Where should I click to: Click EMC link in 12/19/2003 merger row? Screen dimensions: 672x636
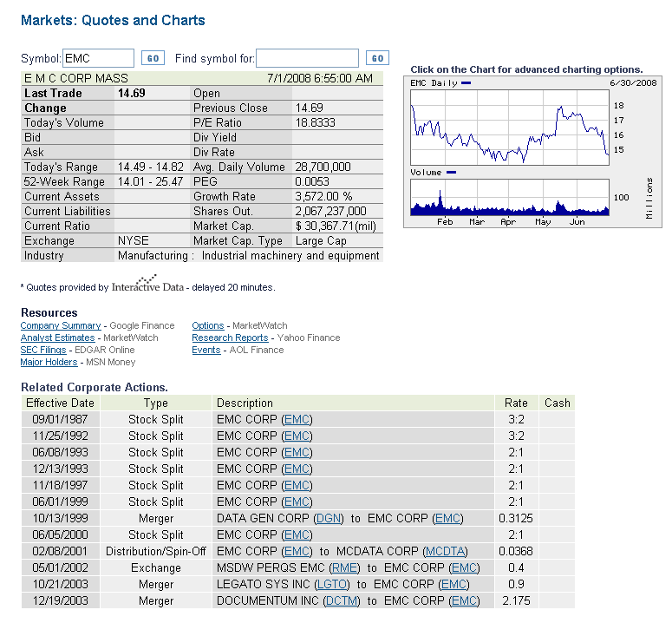tap(464, 600)
